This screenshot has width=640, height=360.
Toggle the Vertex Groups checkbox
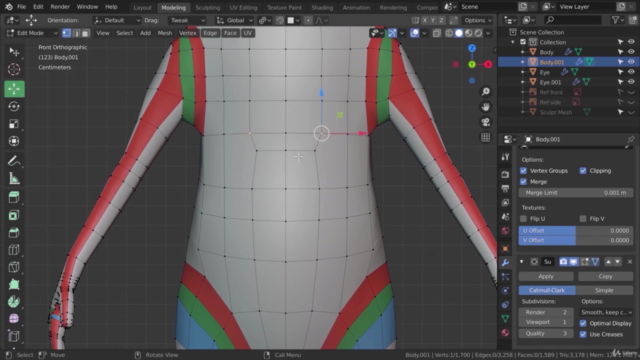[x=523, y=171]
